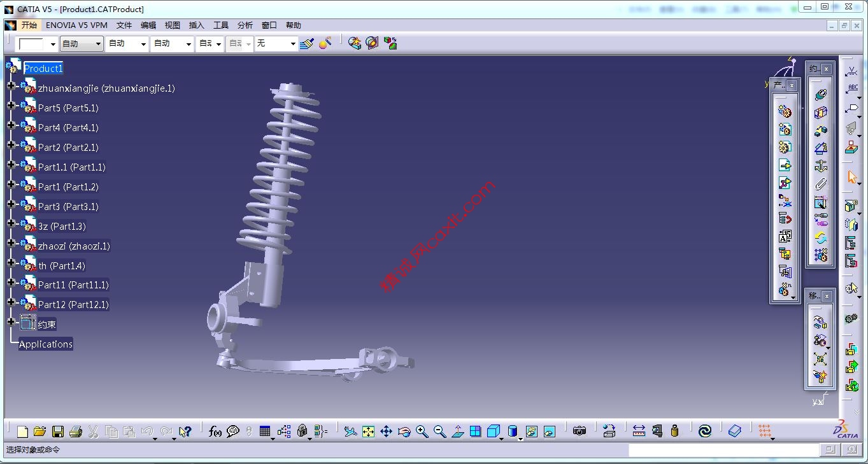Select th (Part1.4) in tree
The height and width of the screenshot is (464, 868).
[61, 265]
